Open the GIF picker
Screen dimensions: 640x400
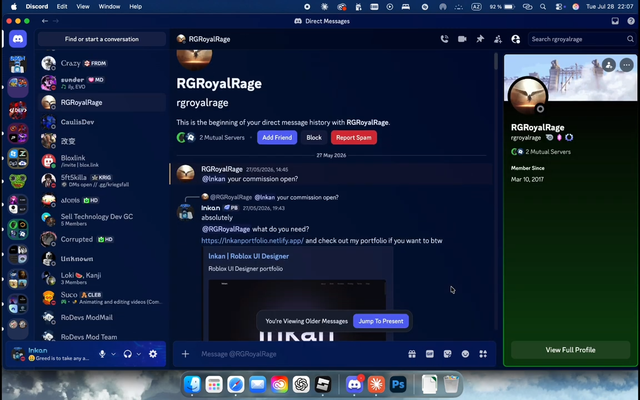430,354
